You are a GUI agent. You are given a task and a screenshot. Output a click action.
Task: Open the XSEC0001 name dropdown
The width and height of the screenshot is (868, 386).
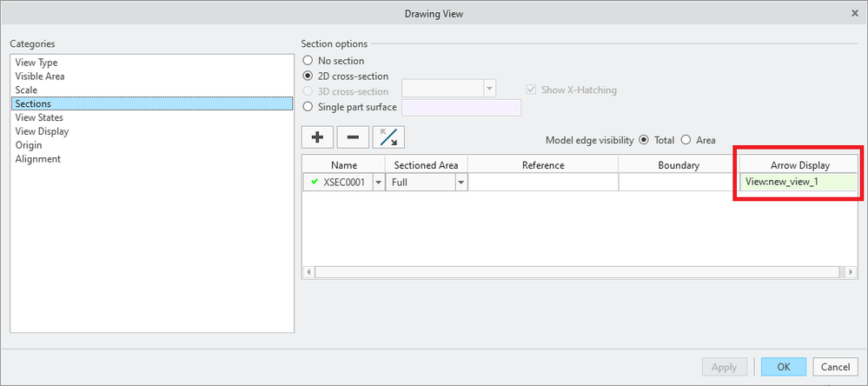[378, 183]
